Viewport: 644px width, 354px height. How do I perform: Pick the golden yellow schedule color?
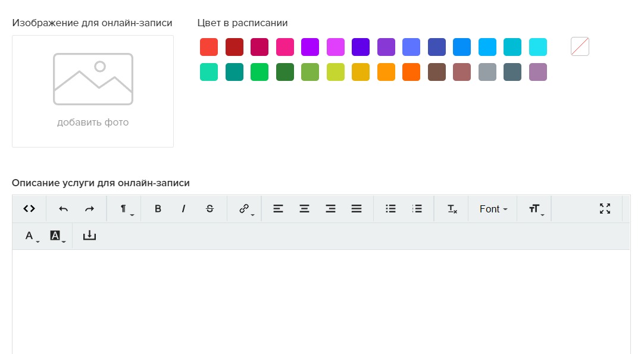(x=361, y=72)
